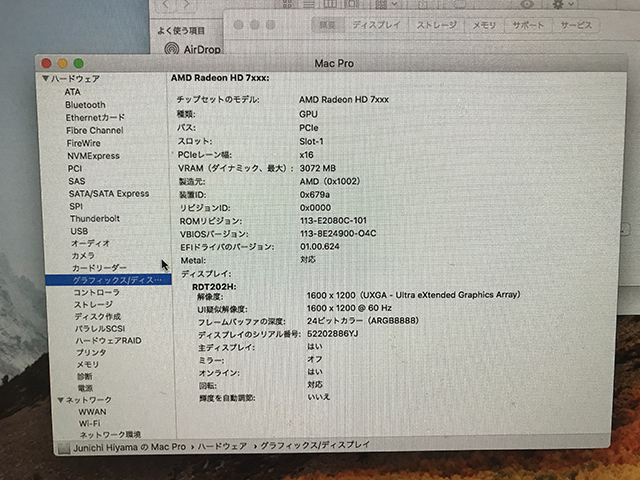Click the RDT202H display heading

pos(214,287)
